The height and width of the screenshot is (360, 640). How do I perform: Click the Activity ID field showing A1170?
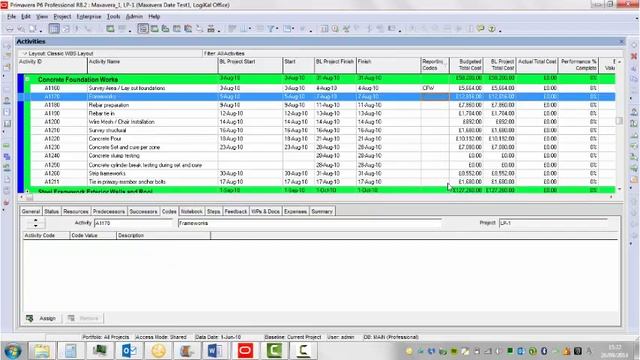133,223
